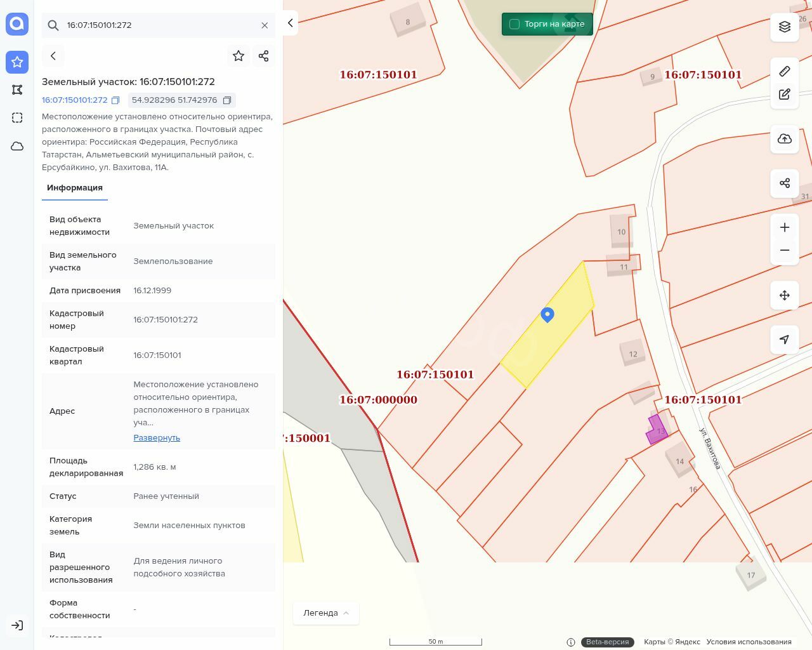Image resolution: width=812 pixels, height=650 pixels.
Task: Add parcel to favorites with star icon
Action: coord(239,56)
